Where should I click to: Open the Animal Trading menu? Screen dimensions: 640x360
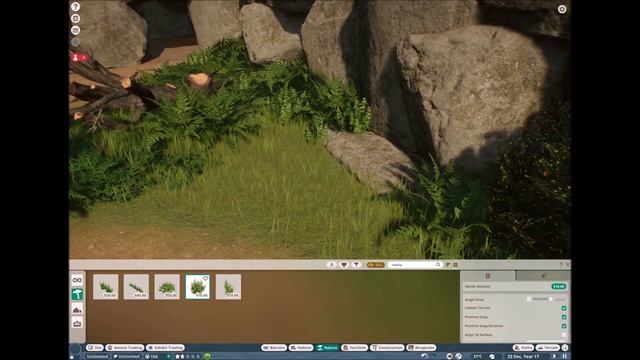(125, 348)
